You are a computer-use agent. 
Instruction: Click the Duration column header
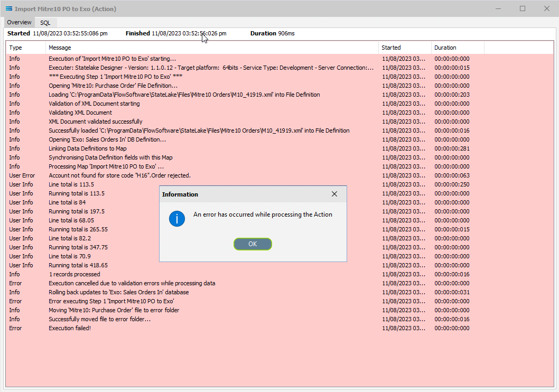click(458, 48)
